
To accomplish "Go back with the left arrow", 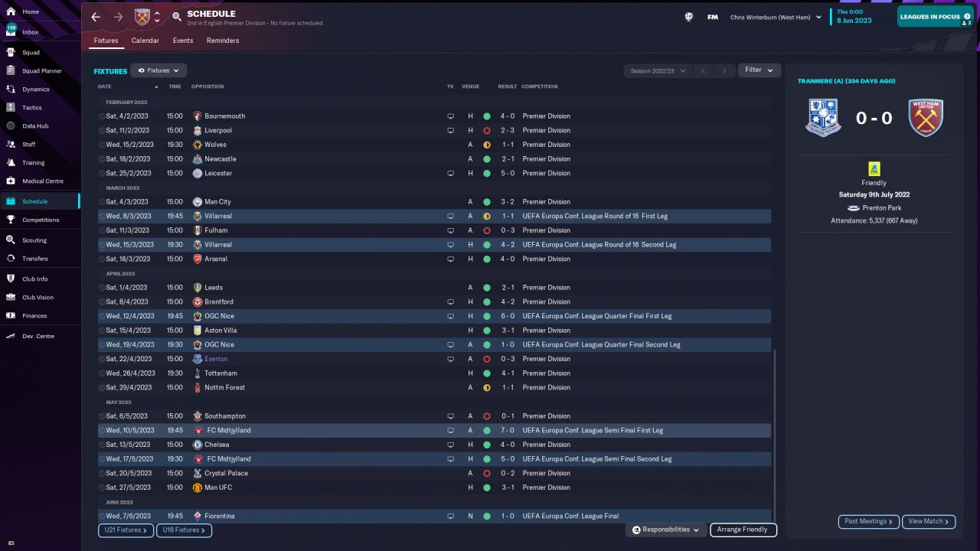I will (x=96, y=17).
